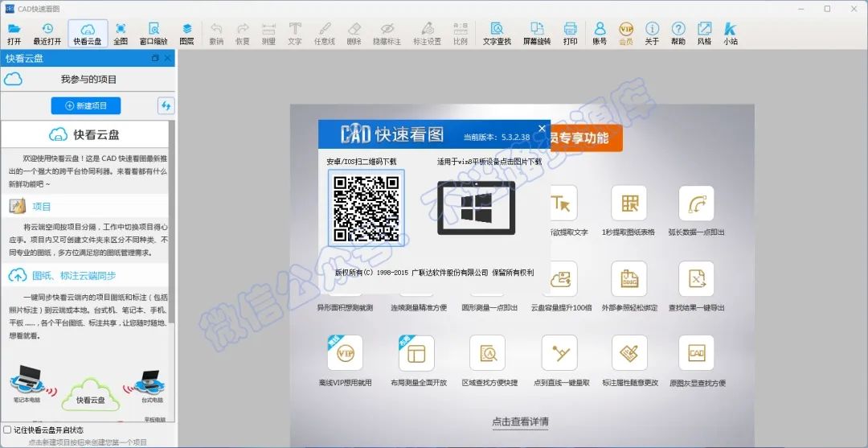Click the 打印 print icon

pos(570,34)
